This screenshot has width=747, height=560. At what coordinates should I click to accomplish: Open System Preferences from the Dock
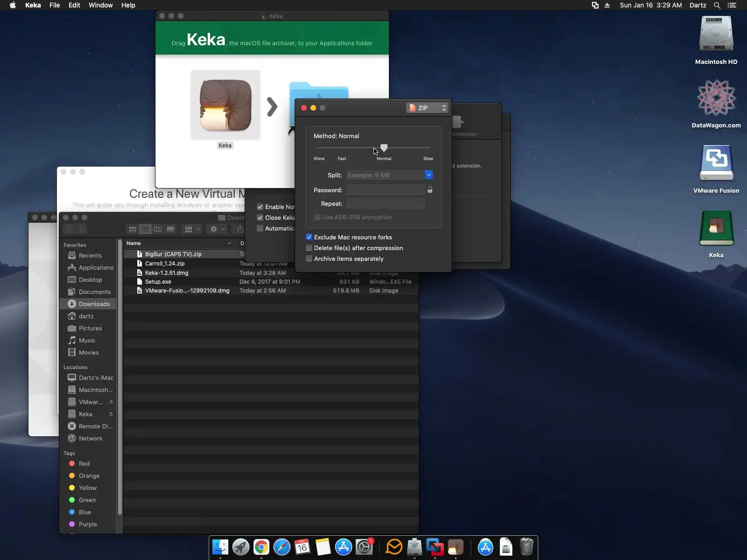pyautogui.click(x=364, y=547)
